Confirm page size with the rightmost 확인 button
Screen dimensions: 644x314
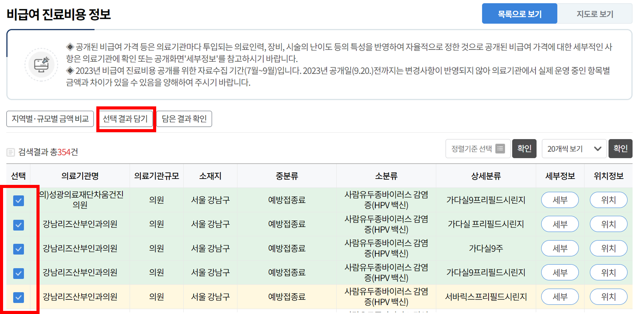tap(620, 148)
